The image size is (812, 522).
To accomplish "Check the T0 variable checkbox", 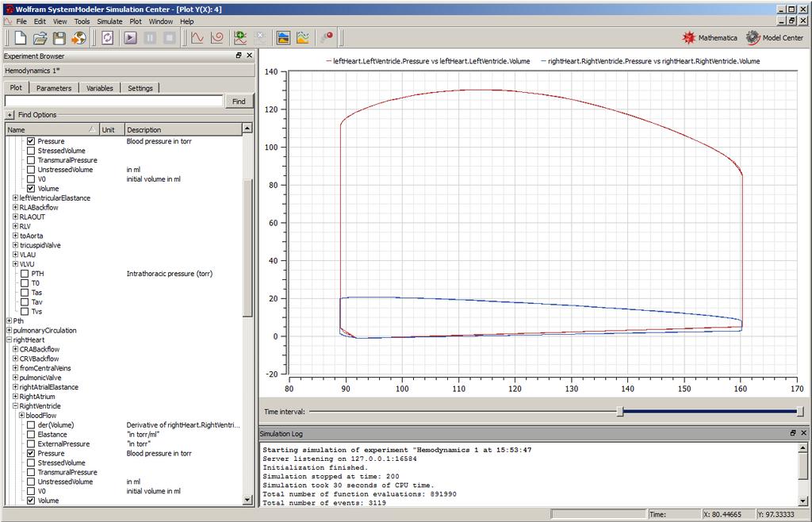I will (25, 282).
